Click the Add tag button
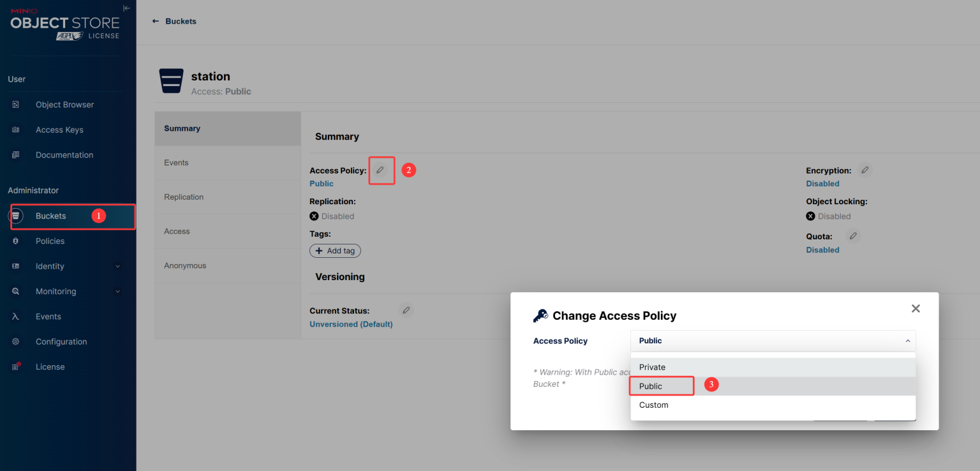The width and height of the screenshot is (980, 471). [x=335, y=251]
